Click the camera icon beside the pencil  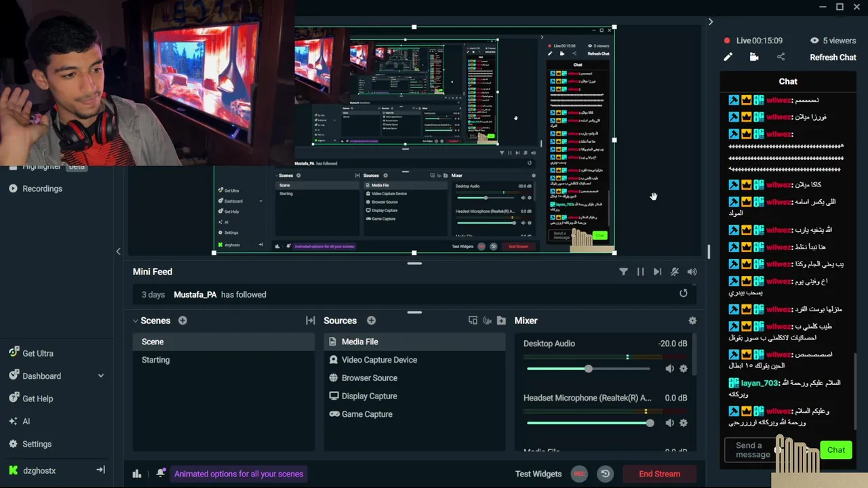click(x=754, y=57)
